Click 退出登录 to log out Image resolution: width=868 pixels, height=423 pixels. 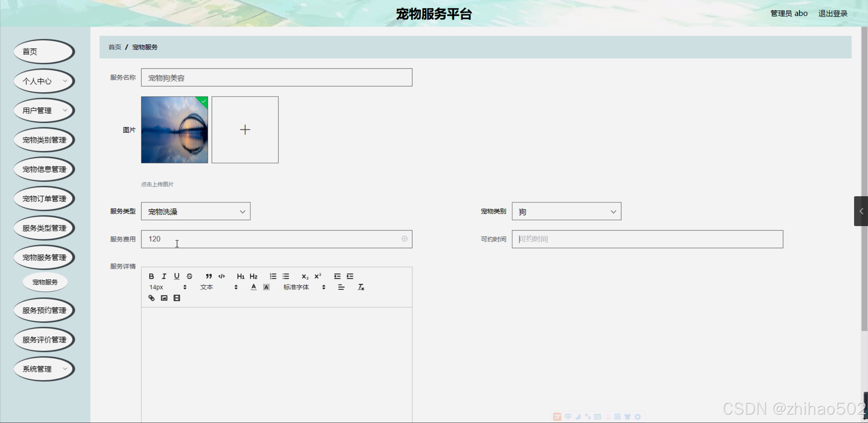(x=833, y=14)
